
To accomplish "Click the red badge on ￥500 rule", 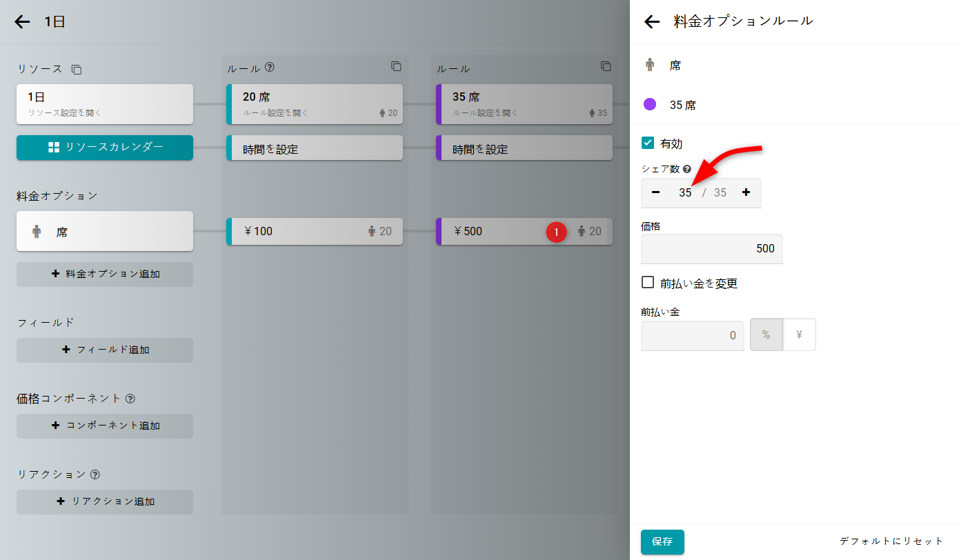I will click(x=556, y=232).
